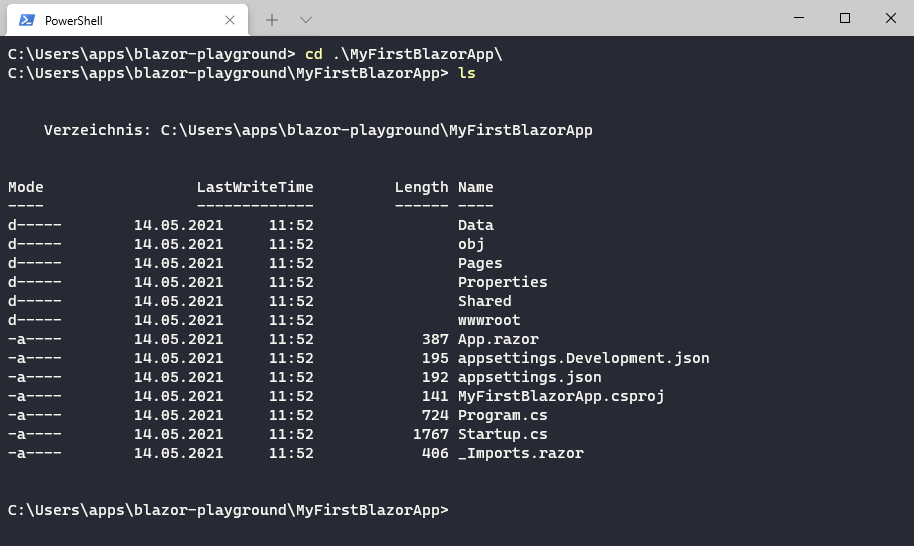Click the Name column header in the output
Screen dimensions: 914x546
pos(475,187)
